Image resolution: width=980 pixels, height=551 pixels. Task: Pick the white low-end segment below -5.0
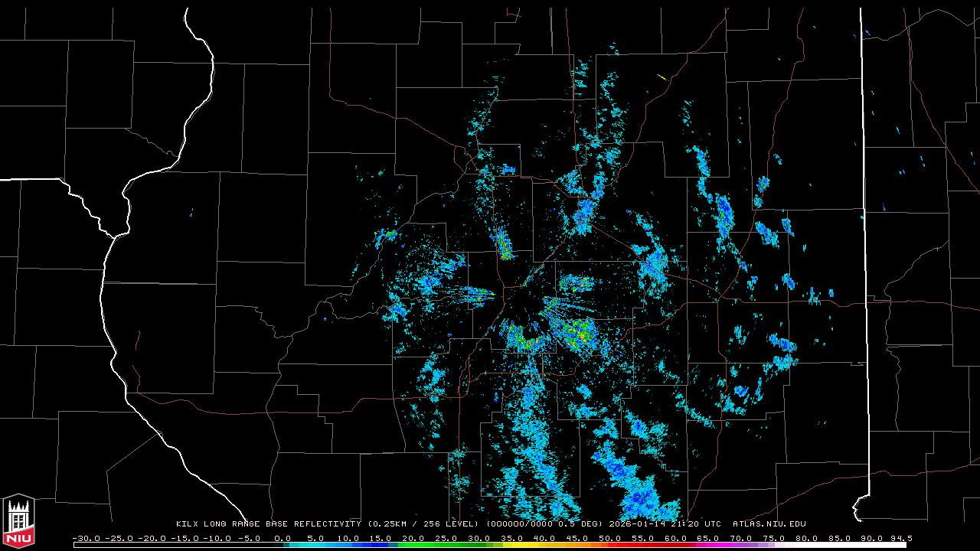click(x=176, y=545)
